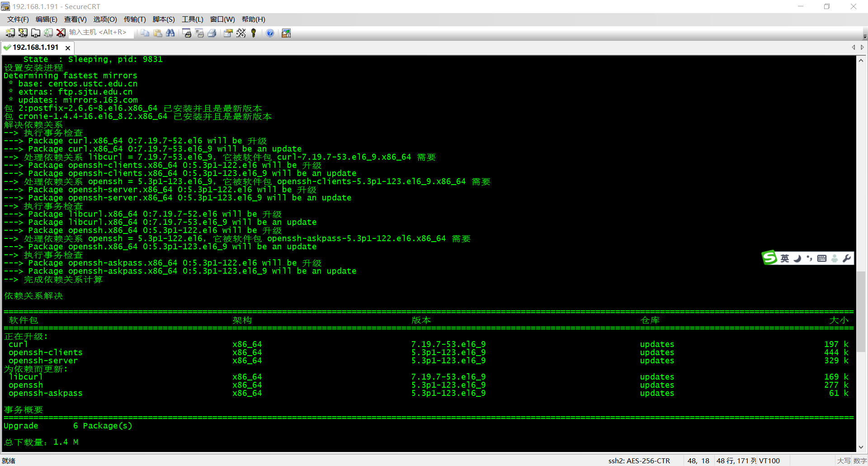
Task: Click the Public Key assistant key icon
Action: tap(254, 33)
